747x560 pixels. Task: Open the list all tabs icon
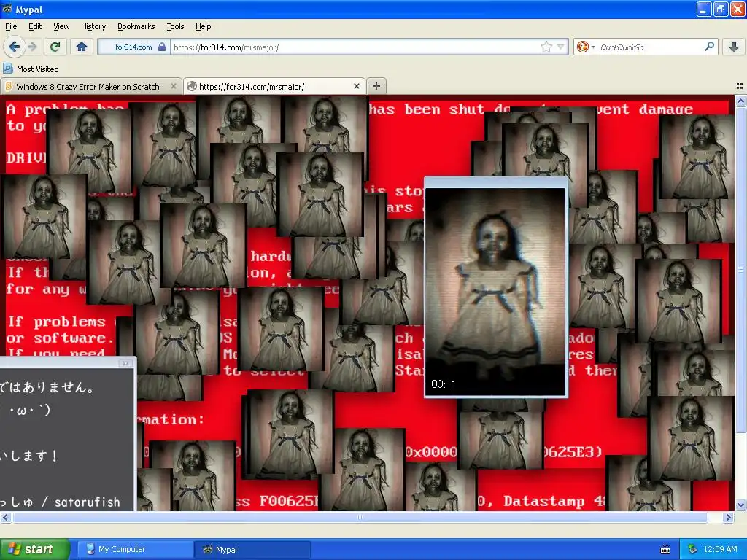pos(740,86)
